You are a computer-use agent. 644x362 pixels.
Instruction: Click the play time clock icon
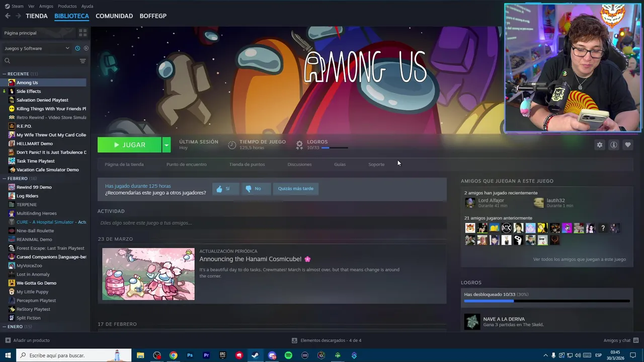(232, 145)
